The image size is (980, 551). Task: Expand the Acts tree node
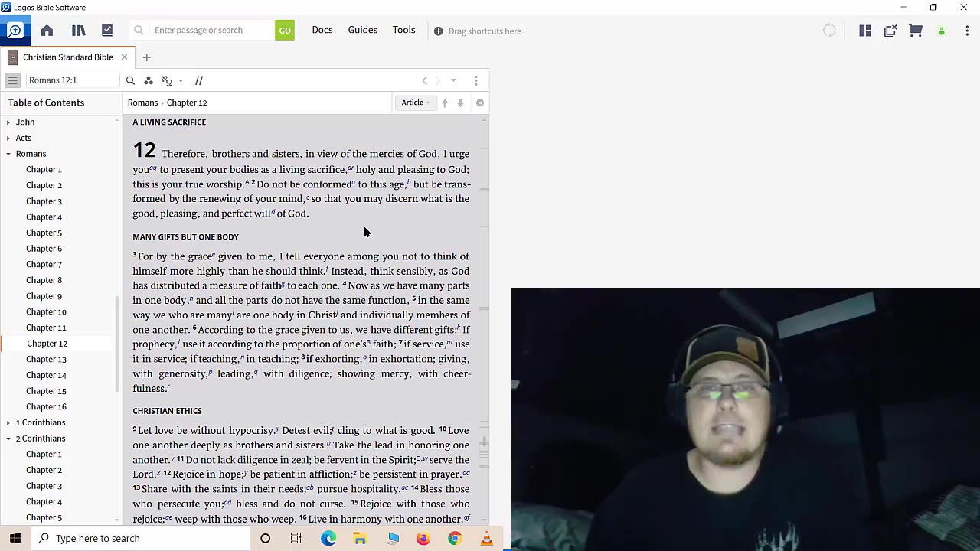click(8, 139)
